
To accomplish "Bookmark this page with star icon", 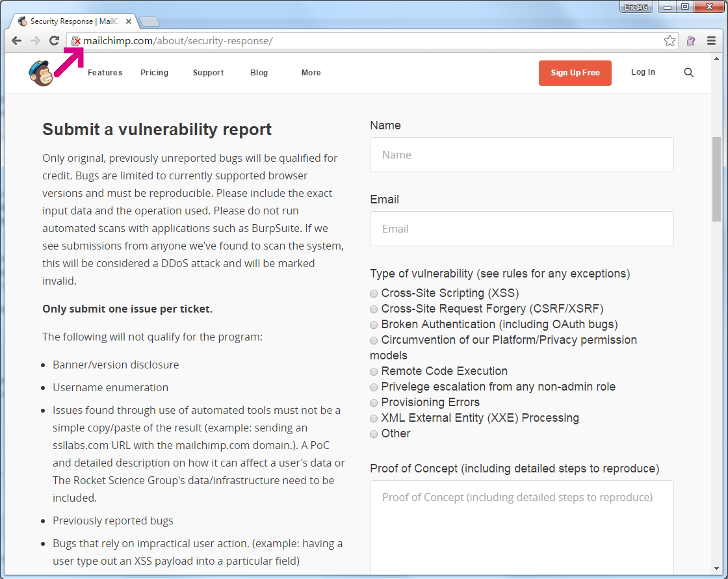I will pos(669,41).
